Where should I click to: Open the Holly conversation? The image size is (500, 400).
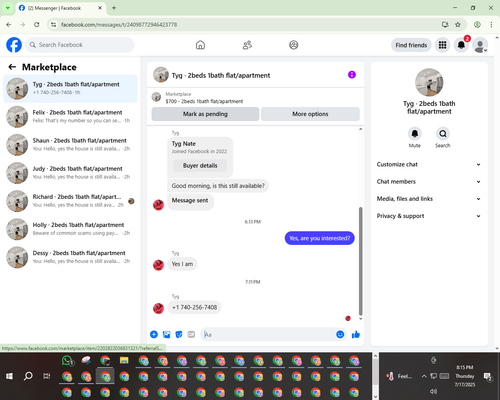pos(70,229)
